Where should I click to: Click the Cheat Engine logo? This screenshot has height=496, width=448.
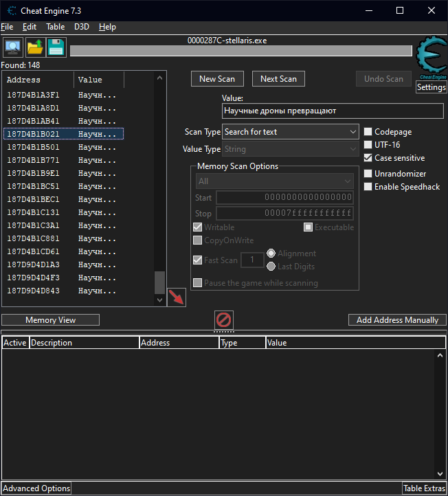(432, 57)
